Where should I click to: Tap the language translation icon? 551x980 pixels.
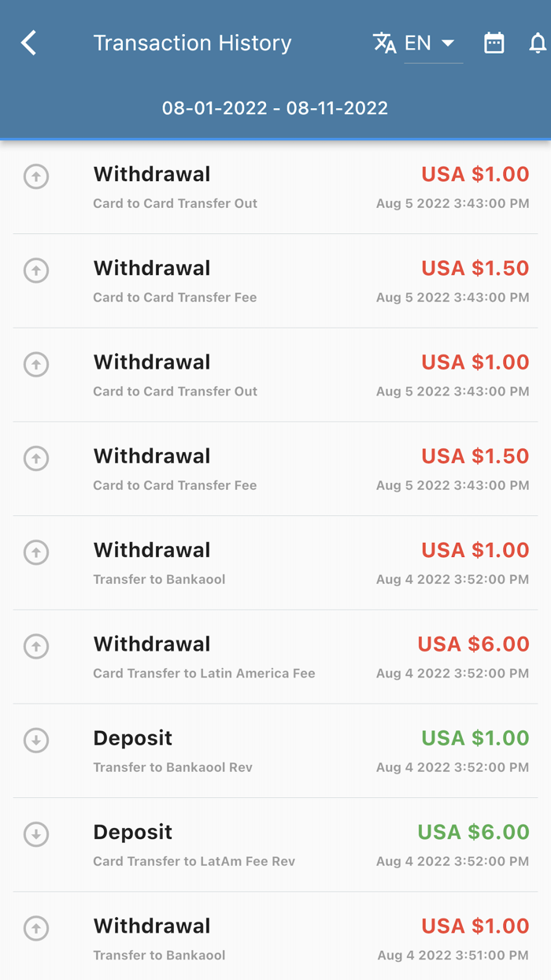point(385,43)
